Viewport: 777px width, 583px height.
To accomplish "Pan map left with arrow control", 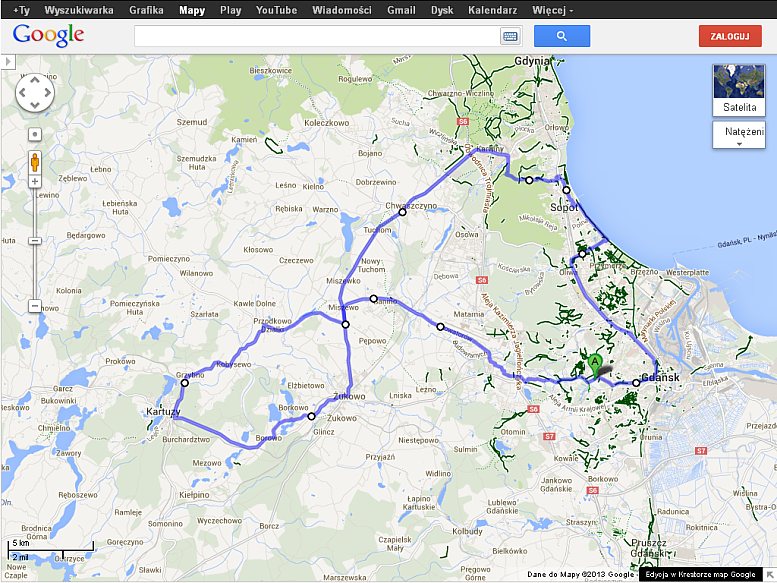I will pos(23,93).
